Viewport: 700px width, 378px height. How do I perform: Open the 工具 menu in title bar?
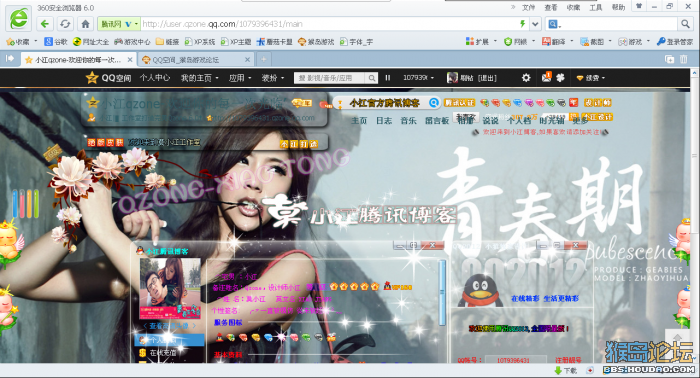pyautogui.click(x=596, y=7)
